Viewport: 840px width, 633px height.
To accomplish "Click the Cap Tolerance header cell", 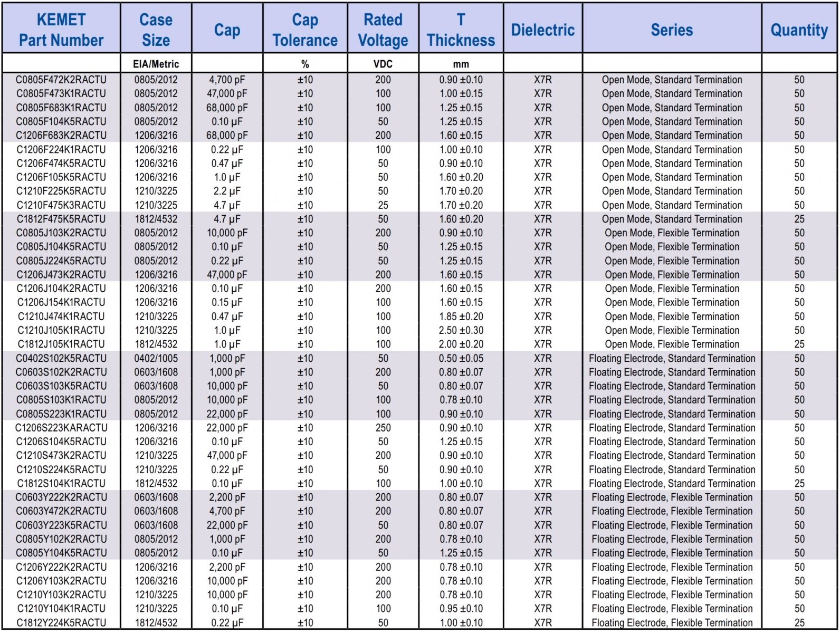I will point(305,30).
